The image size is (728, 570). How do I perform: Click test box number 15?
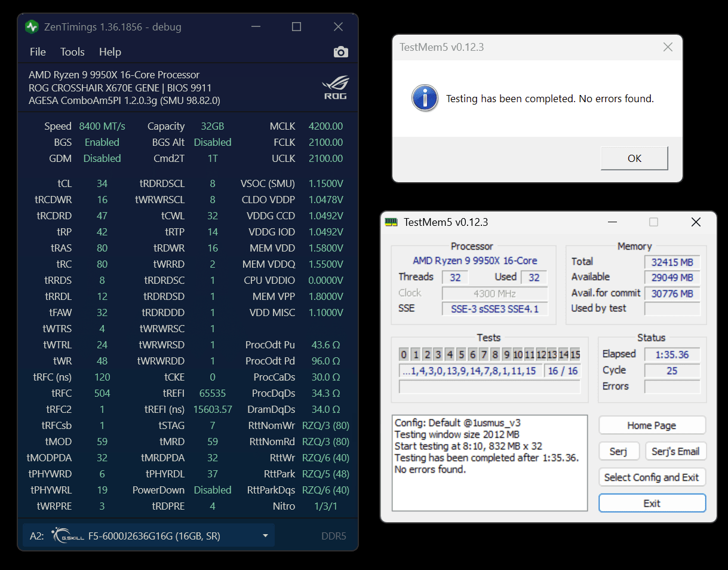tap(575, 355)
